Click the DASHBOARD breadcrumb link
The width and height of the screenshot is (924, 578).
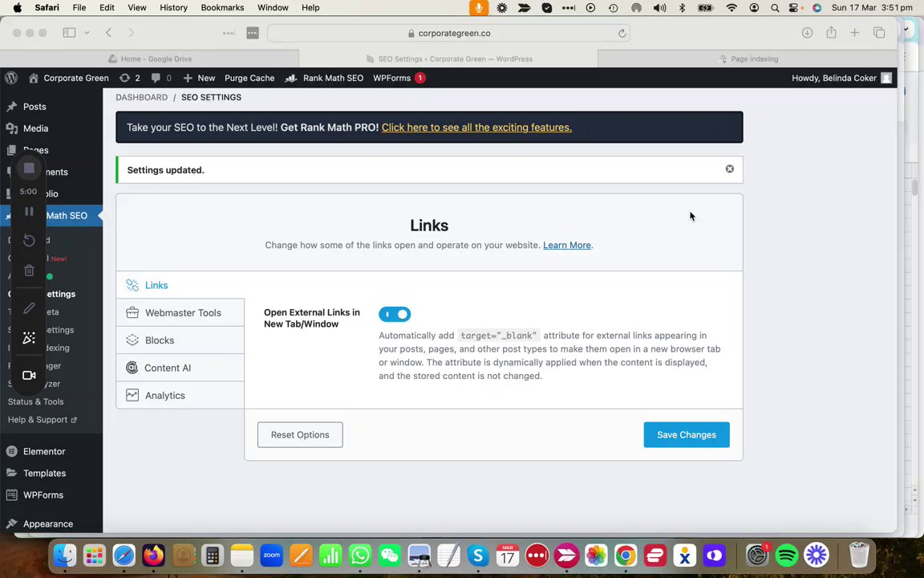pos(141,97)
